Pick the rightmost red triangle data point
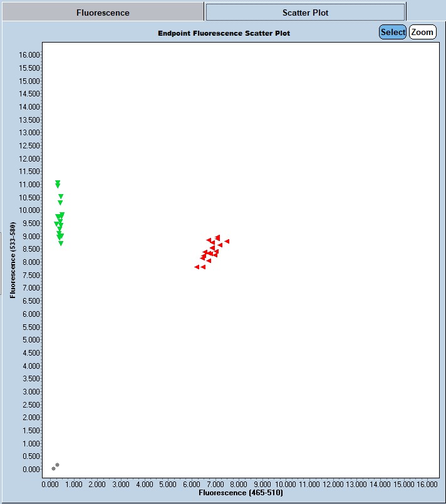The height and width of the screenshot is (504, 446). point(227,241)
